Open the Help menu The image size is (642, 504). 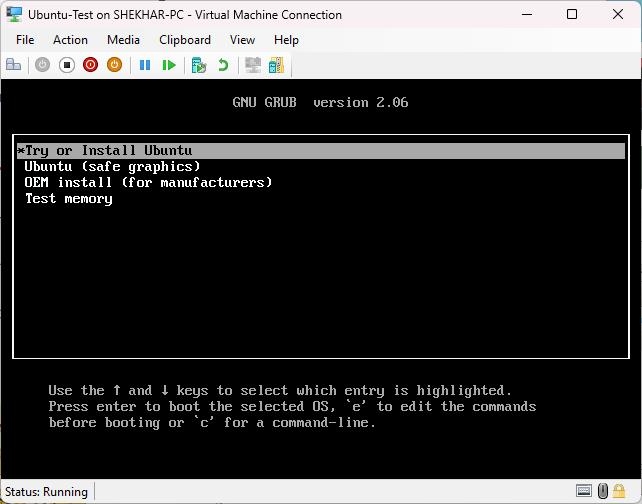[286, 40]
